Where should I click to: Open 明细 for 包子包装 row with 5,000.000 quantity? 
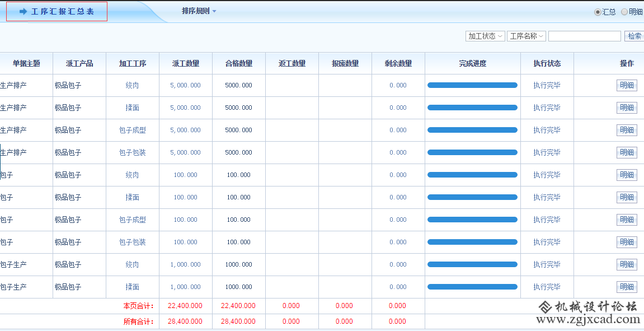627,152
